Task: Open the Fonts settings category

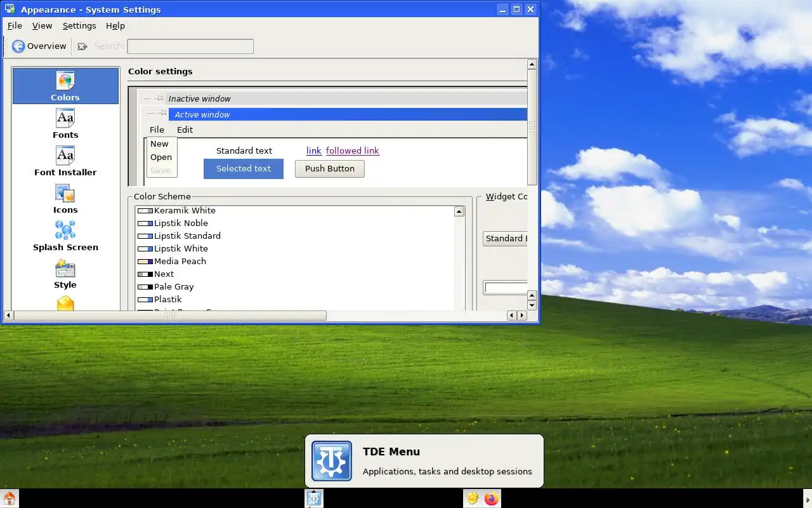Action: [x=65, y=123]
